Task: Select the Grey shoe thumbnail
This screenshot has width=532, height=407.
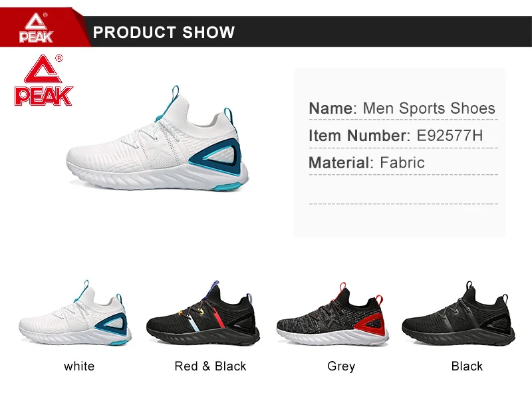Action: (x=333, y=314)
